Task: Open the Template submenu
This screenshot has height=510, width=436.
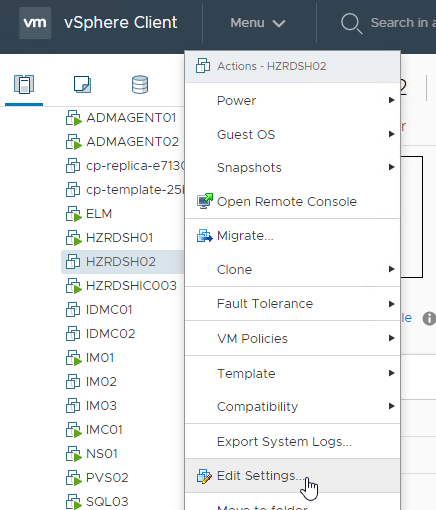Action: (293, 374)
